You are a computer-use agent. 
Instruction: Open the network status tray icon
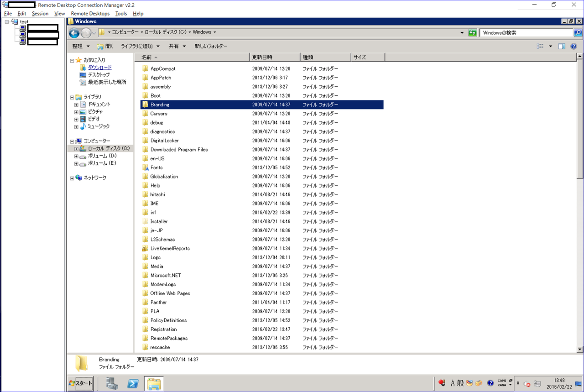click(x=537, y=384)
